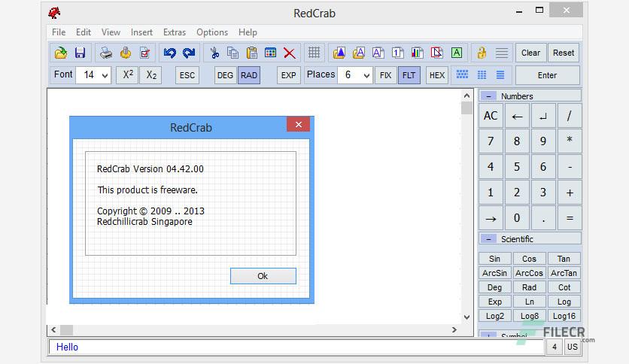629x364 pixels.
Task: Redo the last action
Action: (189, 53)
